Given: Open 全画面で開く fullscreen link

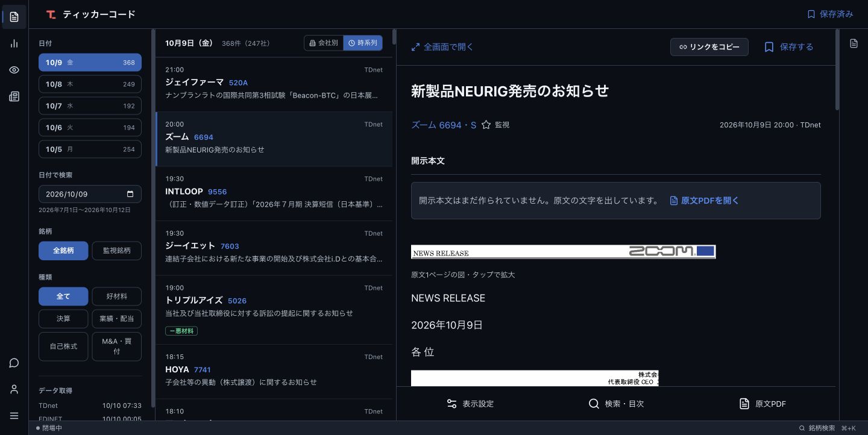Looking at the screenshot, I should 442,46.
